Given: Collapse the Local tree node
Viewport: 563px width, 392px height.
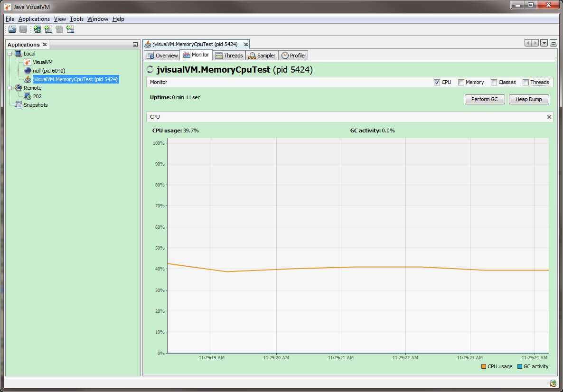Looking at the screenshot, I should (x=10, y=54).
